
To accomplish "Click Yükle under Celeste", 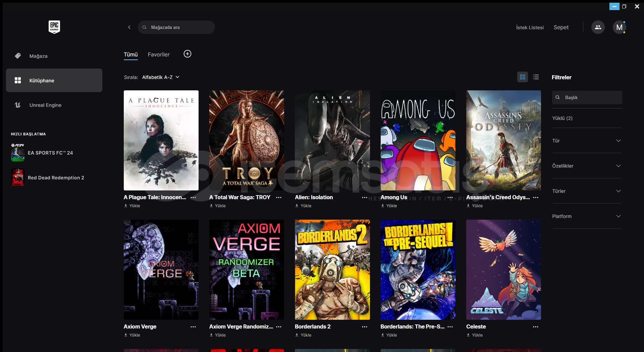I will 475,335.
